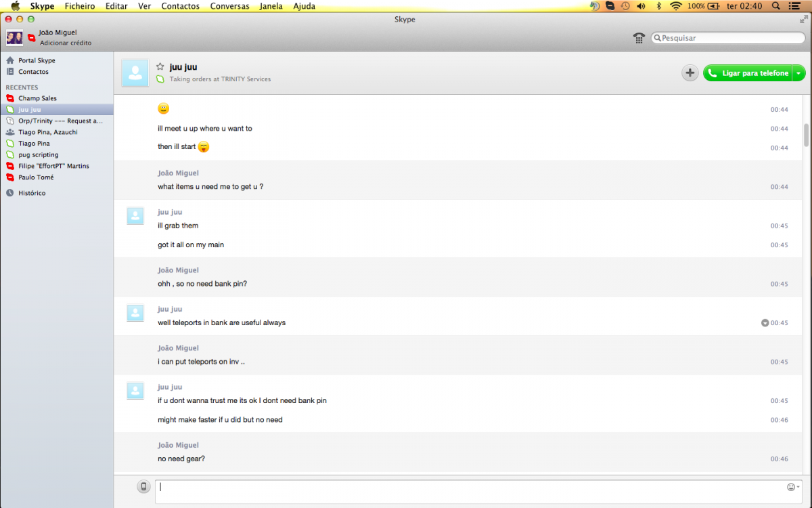Image resolution: width=812 pixels, height=508 pixels.
Task: Click the SMS phone icon beside input
Action: coord(143,486)
